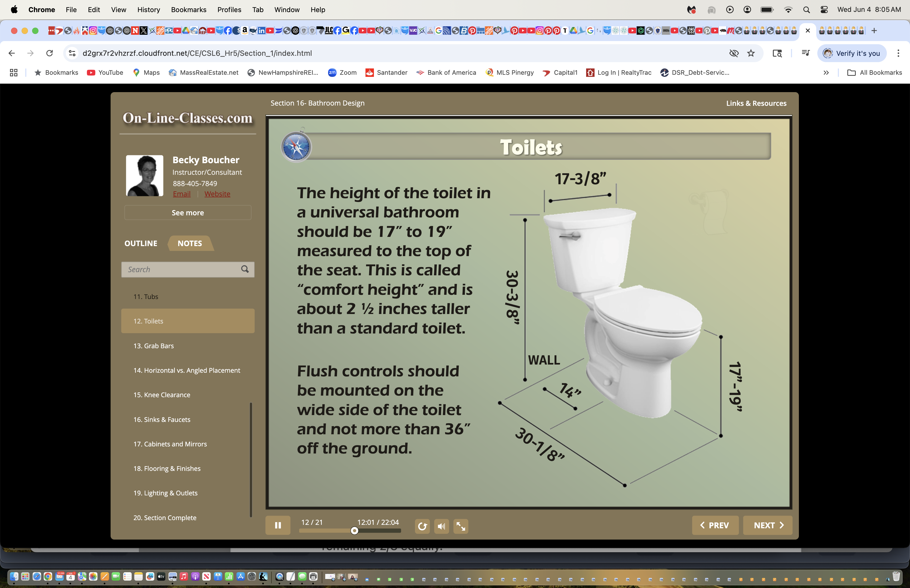Click the search magnifier in outline
Image resolution: width=910 pixels, height=588 pixels.
(245, 269)
